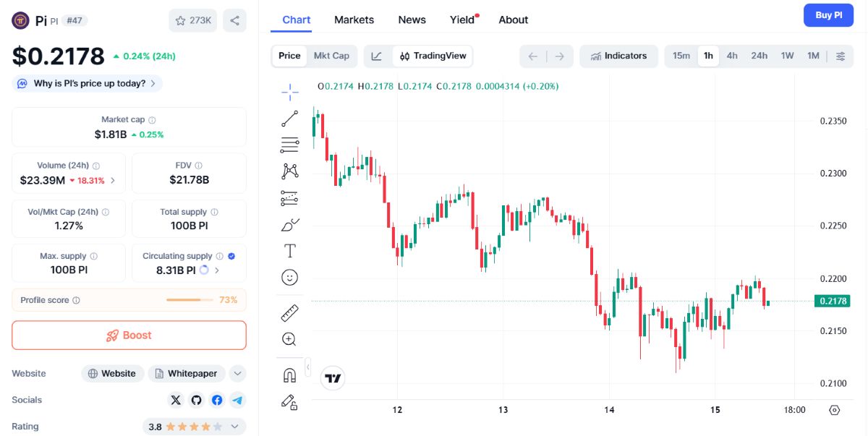The image size is (868, 436).
Task: Open the forecasting and measurement tool
Action: [289, 198]
